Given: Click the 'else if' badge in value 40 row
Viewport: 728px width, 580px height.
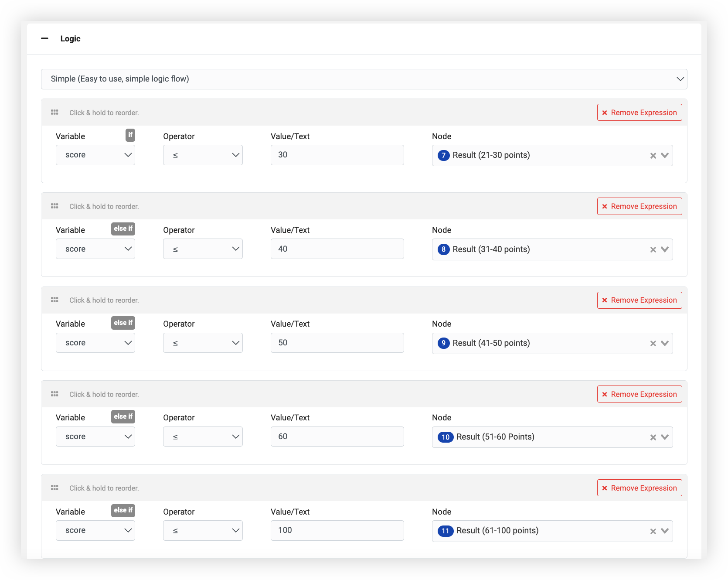Looking at the screenshot, I should 123,229.
